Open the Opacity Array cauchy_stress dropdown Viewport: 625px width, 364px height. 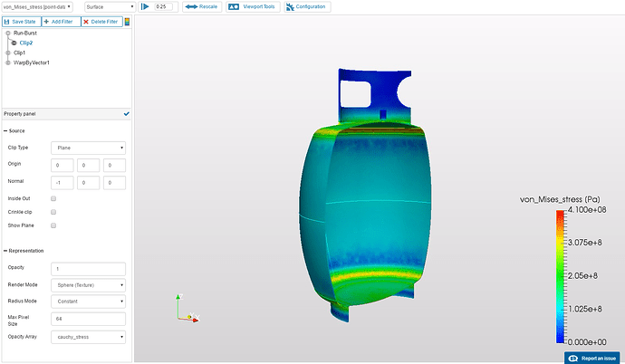tap(89, 337)
